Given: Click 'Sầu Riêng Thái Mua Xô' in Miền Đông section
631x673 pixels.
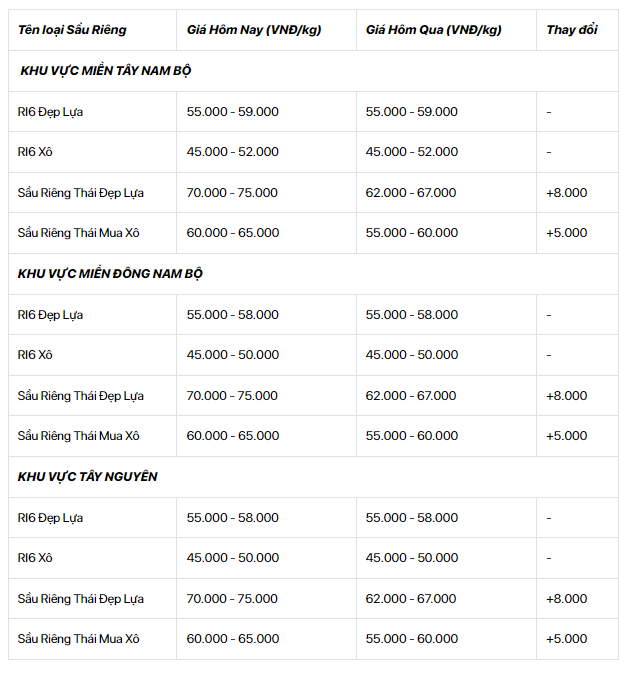Looking at the screenshot, I should (x=79, y=436).
